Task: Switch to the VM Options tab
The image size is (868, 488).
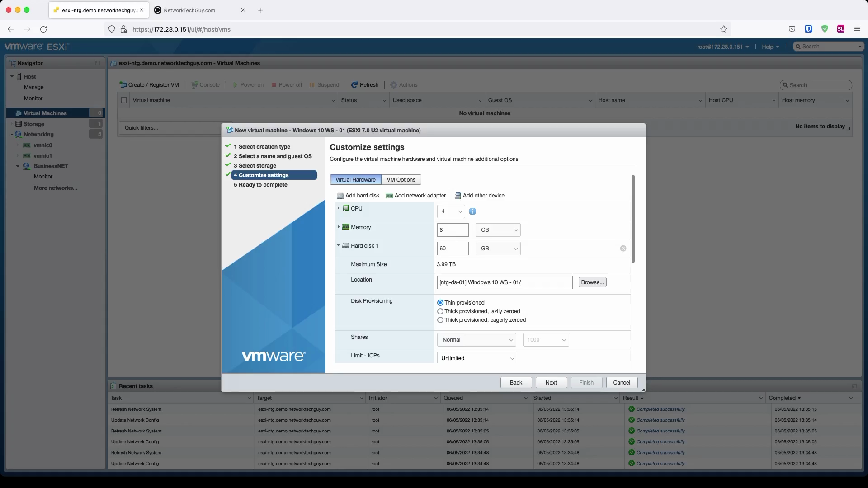Action: click(x=401, y=180)
